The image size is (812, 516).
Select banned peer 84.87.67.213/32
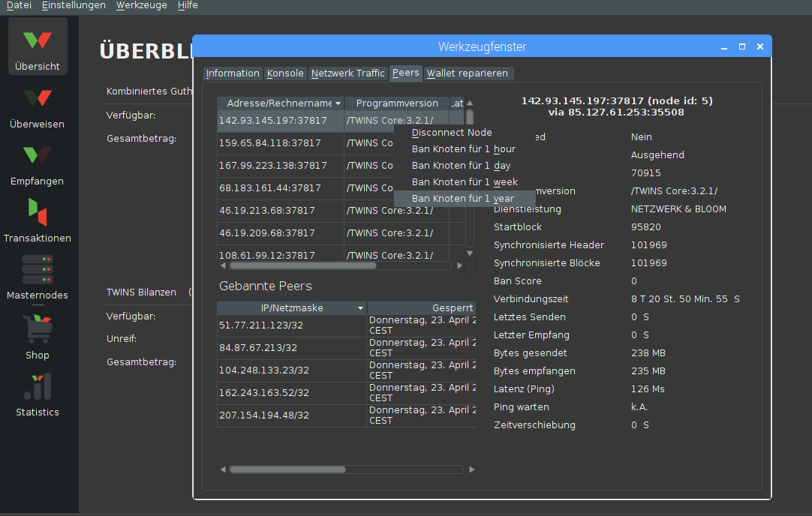[291, 348]
